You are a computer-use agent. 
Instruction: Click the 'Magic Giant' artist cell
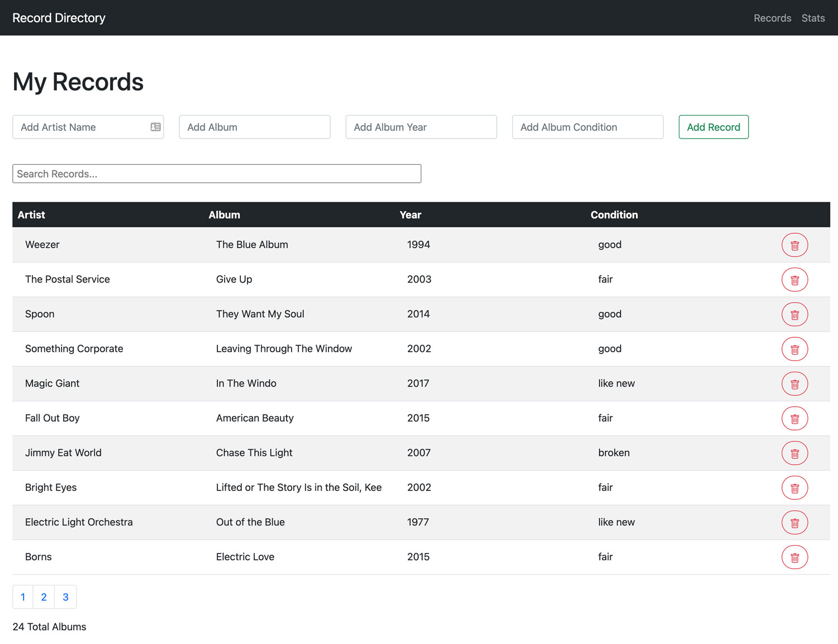click(x=52, y=383)
